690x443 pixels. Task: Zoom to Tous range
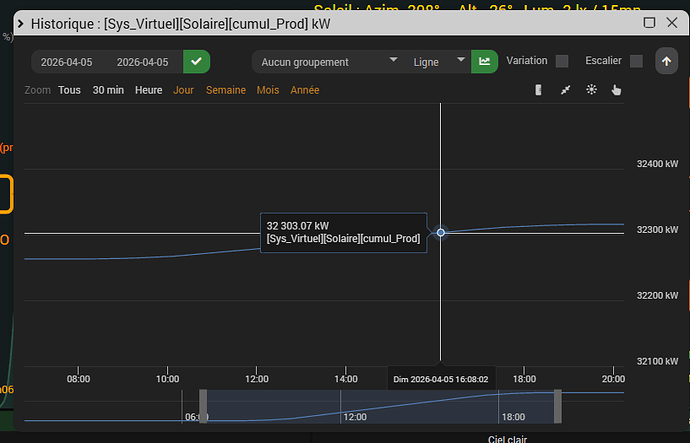pos(70,90)
